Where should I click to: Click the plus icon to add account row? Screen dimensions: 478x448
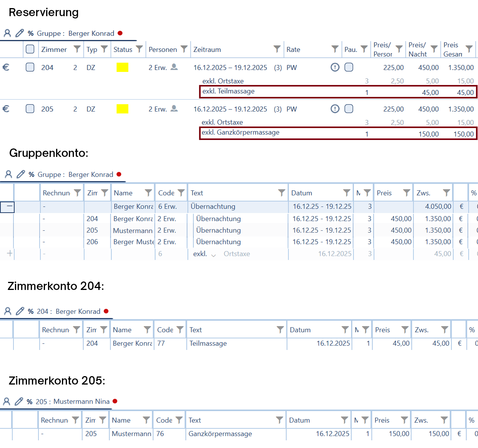tap(10, 253)
